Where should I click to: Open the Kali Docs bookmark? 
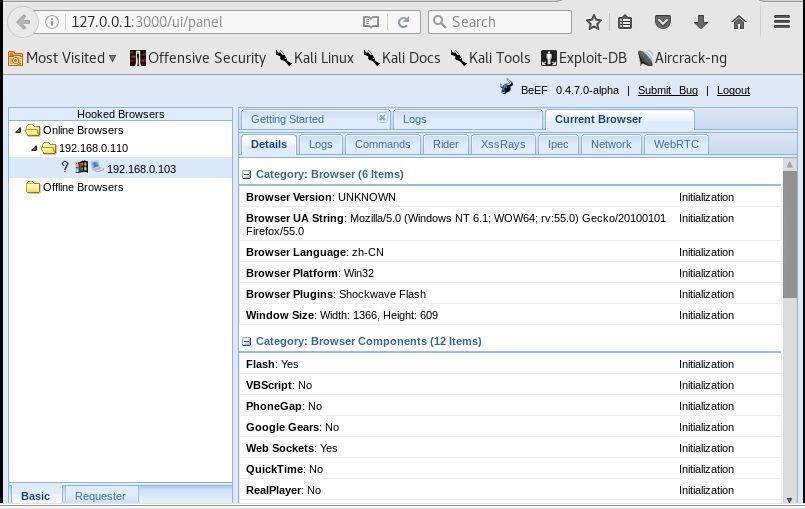[x=402, y=58]
